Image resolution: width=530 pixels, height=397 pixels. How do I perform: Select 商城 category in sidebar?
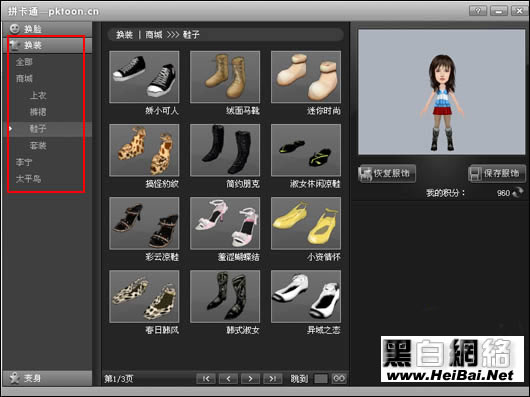point(24,79)
